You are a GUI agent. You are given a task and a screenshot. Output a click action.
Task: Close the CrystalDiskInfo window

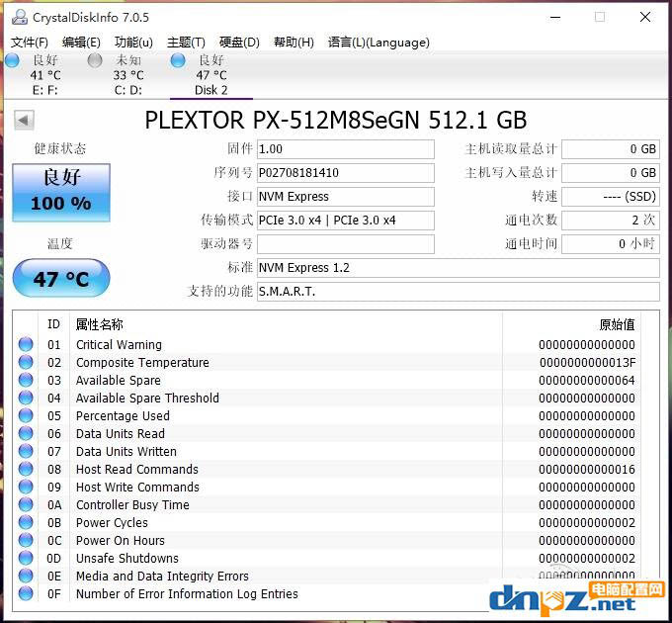click(x=645, y=17)
